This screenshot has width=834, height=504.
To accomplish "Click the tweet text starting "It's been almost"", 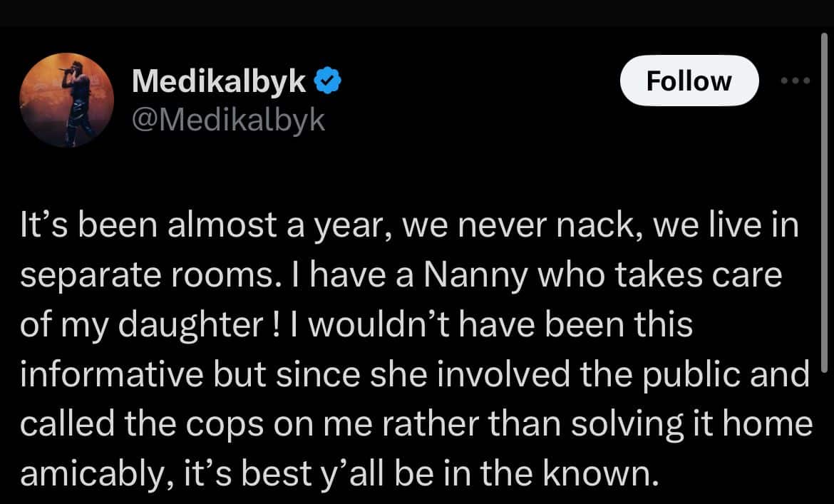I will point(416,349).
